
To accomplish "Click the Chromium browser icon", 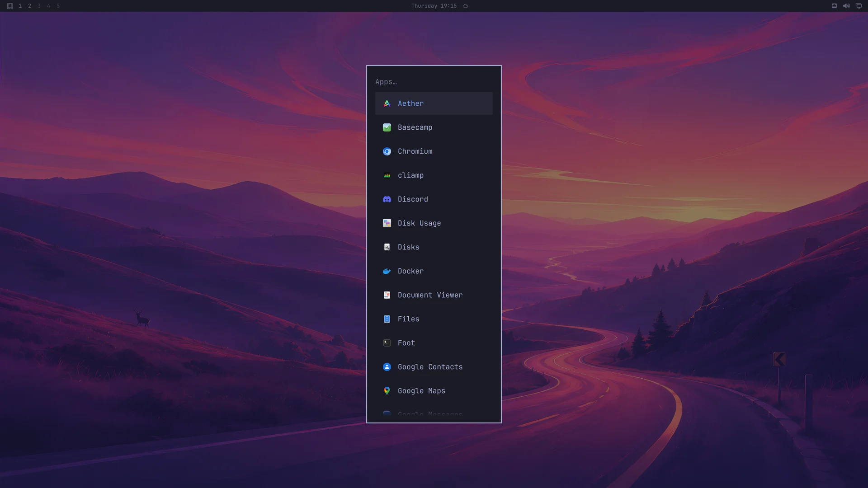I will (387, 151).
